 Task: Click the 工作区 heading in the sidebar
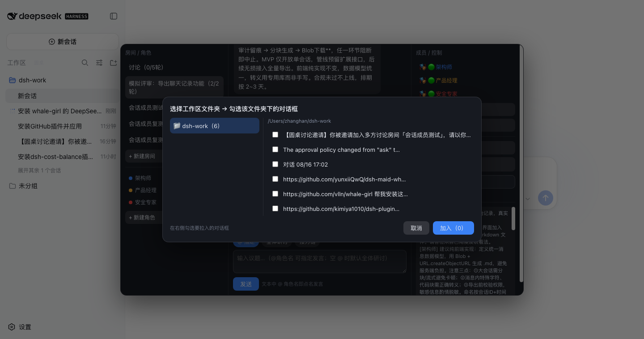click(x=17, y=63)
